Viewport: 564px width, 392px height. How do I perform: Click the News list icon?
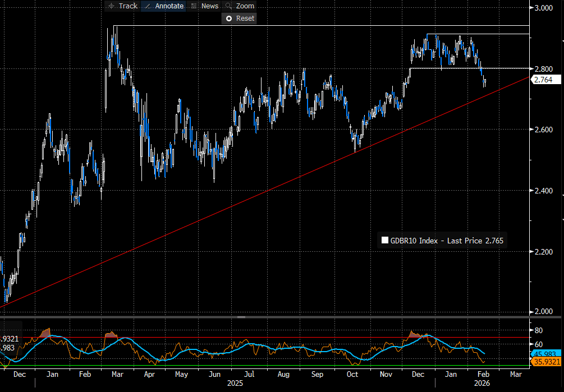pos(194,6)
